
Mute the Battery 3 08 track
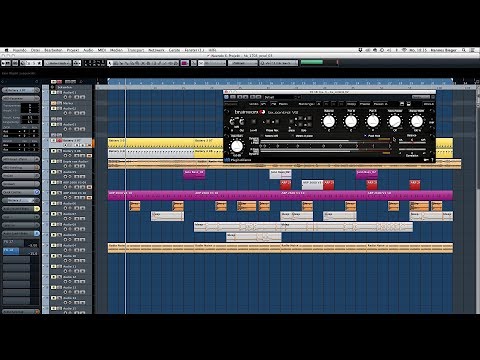(53, 151)
